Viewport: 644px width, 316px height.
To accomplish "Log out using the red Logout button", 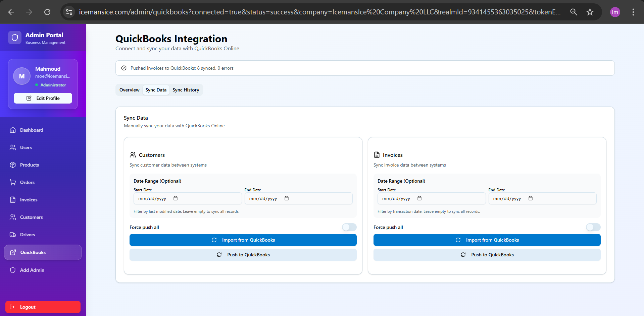I will [x=43, y=307].
